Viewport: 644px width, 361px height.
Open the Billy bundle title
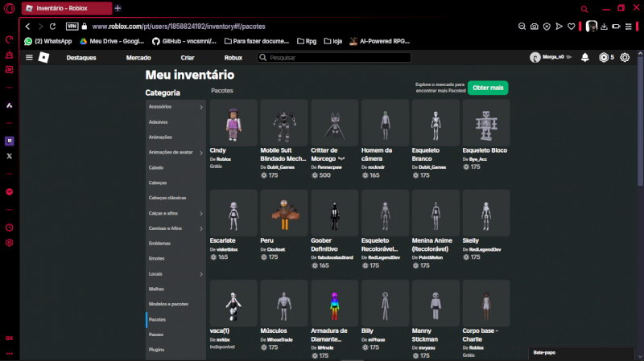(x=367, y=331)
